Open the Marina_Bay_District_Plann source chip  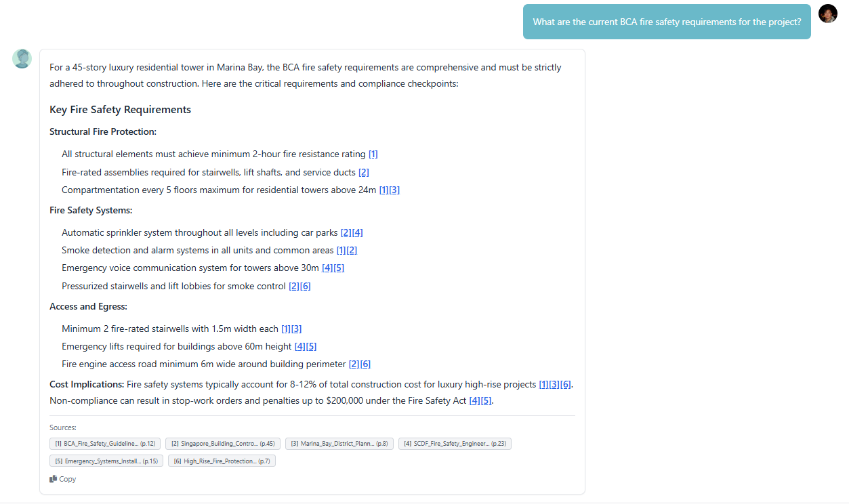(x=339, y=444)
